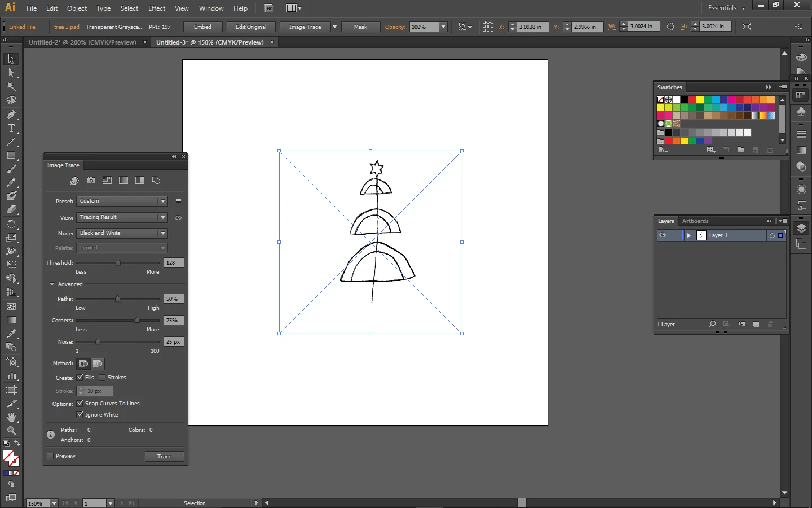
Task: Select the abutting paths method button
Action: tap(83, 364)
